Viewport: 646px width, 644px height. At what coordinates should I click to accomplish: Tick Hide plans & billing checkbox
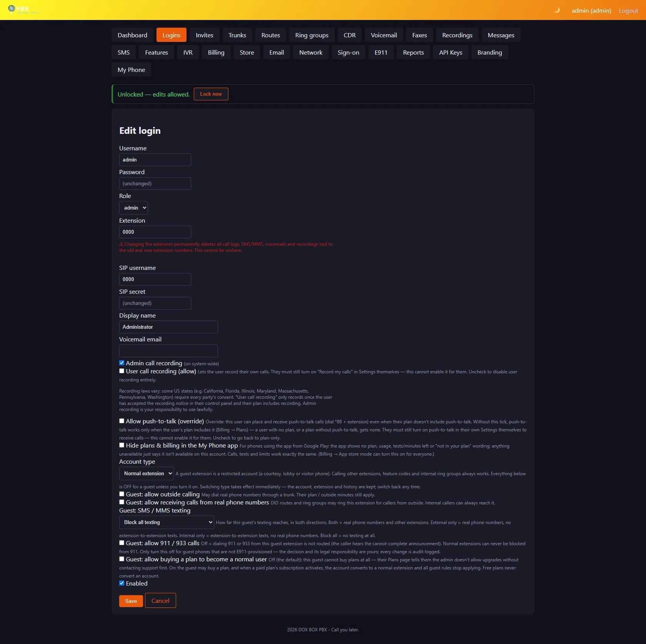click(x=122, y=445)
